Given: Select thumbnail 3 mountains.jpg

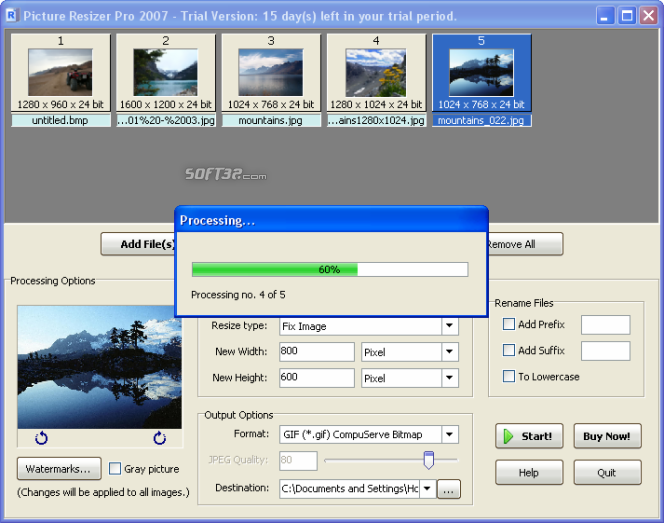Looking at the screenshot, I should [x=271, y=73].
